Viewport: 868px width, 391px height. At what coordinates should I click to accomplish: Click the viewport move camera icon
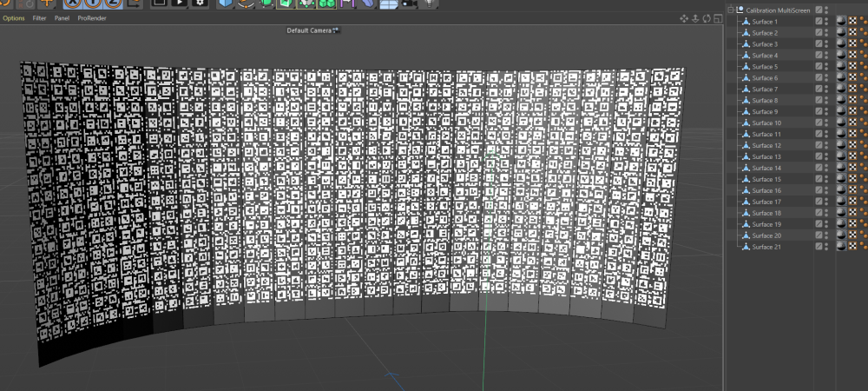pos(684,19)
